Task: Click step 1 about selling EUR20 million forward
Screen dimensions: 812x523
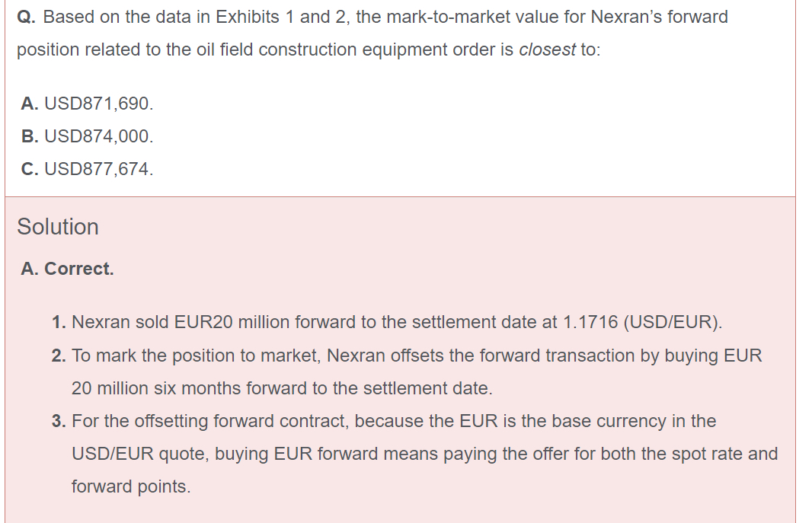Action: click(x=388, y=322)
